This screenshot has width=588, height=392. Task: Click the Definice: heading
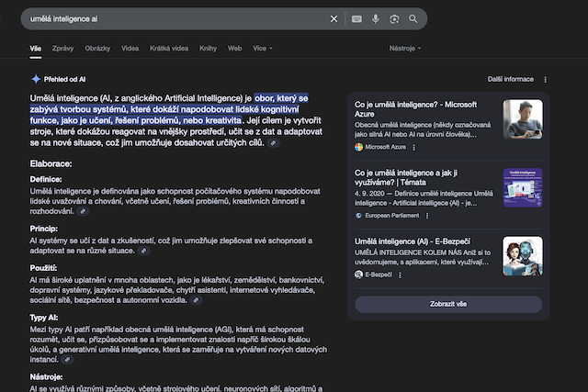pyautogui.click(x=46, y=179)
